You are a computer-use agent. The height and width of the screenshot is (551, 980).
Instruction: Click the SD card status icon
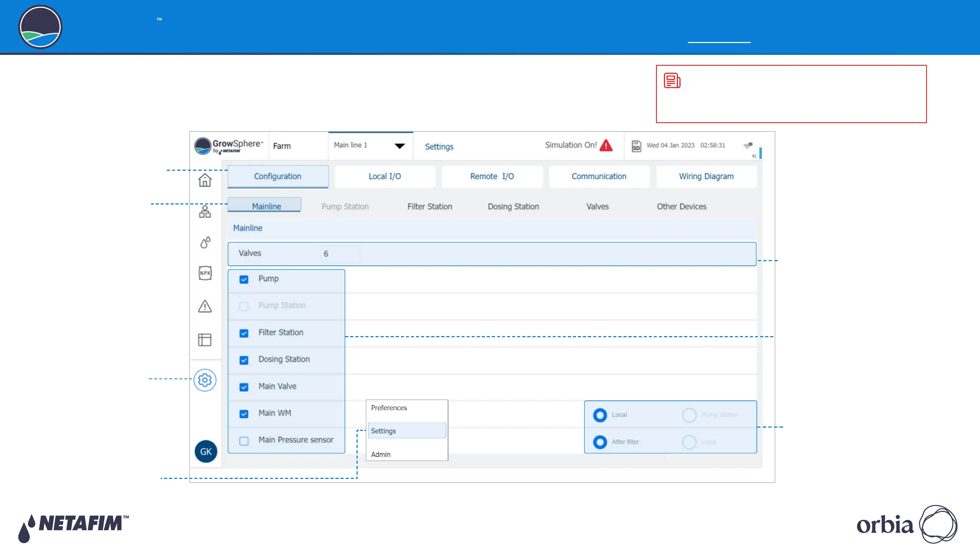[636, 146]
